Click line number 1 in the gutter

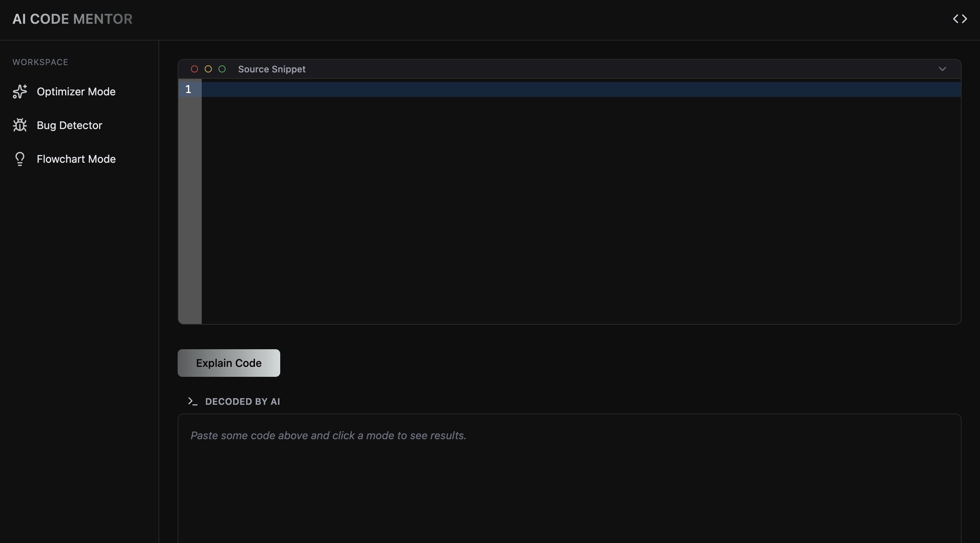188,89
